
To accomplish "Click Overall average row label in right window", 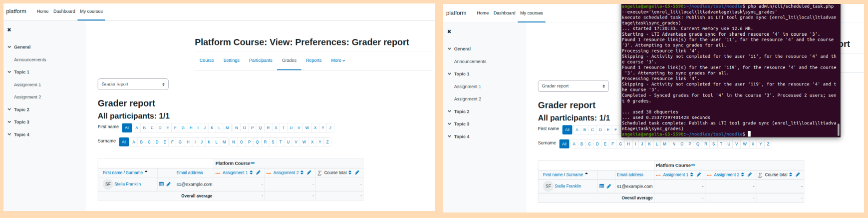I will 637,198.
